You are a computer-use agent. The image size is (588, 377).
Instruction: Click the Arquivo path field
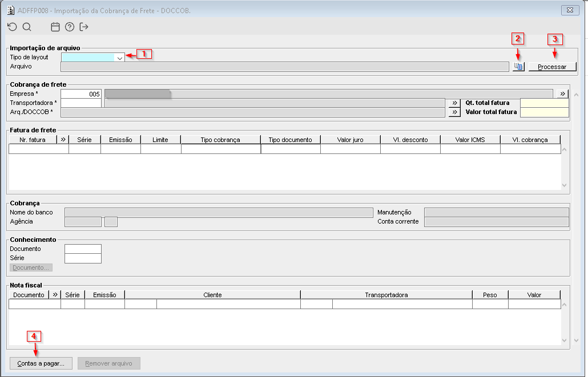(x=285, y=67)
